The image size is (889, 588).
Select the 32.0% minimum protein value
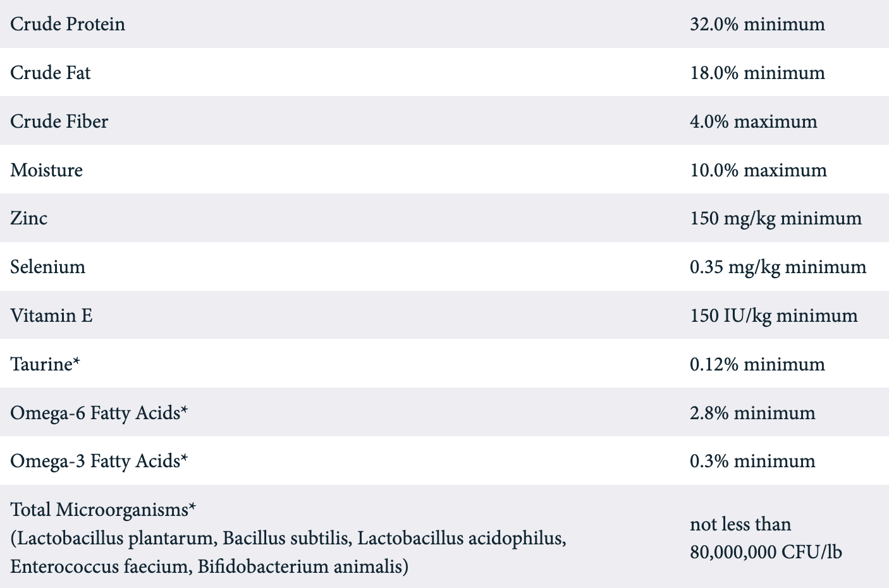click(x=757, y=24)
